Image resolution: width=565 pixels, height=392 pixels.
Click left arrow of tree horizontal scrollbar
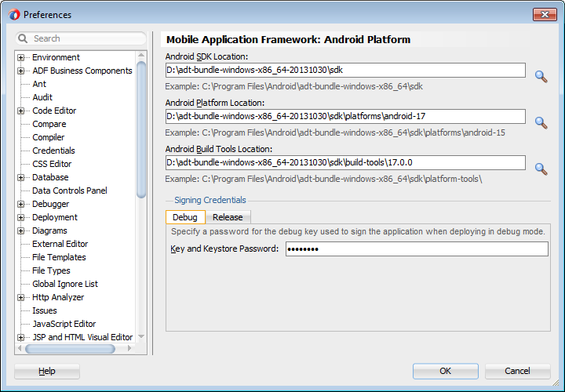click(x=20, y=348)
